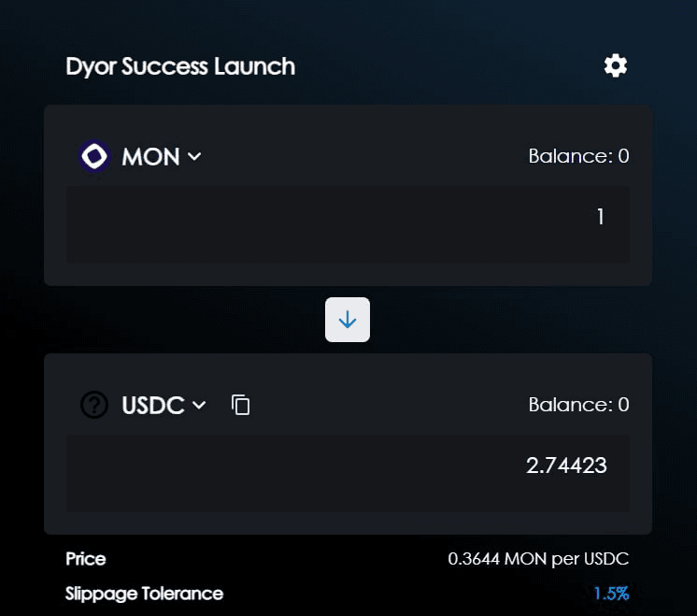Screen dimensions: 697x616
Task: Click the 0.3644 MON per USDC price
Action: coord(538,560)
